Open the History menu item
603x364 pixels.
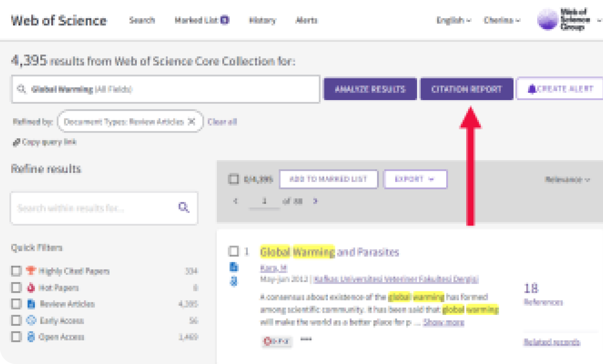262,20
